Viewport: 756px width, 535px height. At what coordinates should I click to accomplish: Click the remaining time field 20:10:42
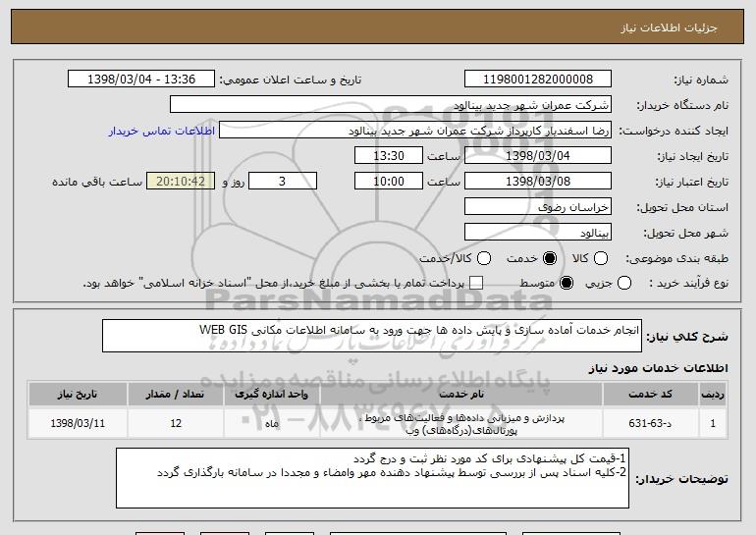click(x=181, y=182)
